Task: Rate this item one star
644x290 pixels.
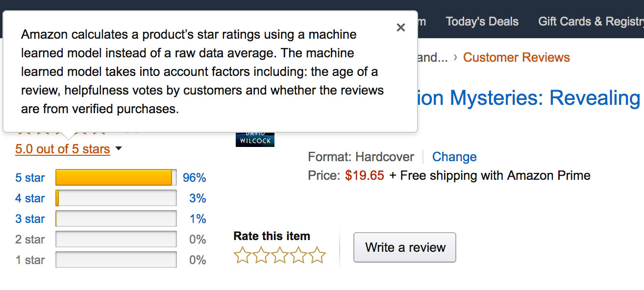Action: click(x=242, y=255)
